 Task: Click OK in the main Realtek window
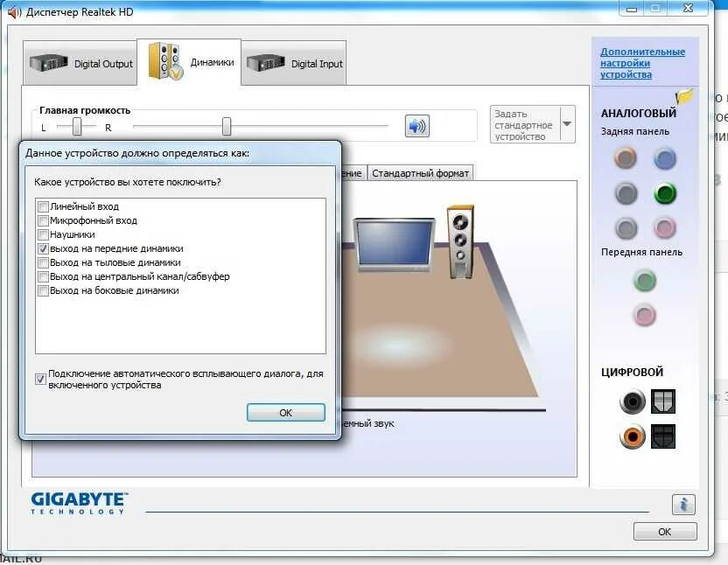[x=665, y=532]
